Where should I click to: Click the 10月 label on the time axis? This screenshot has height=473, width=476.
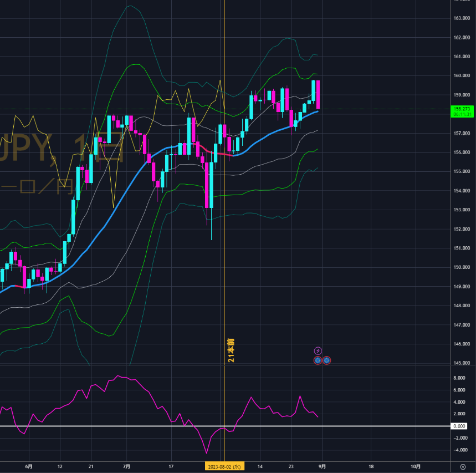(416, 466)
